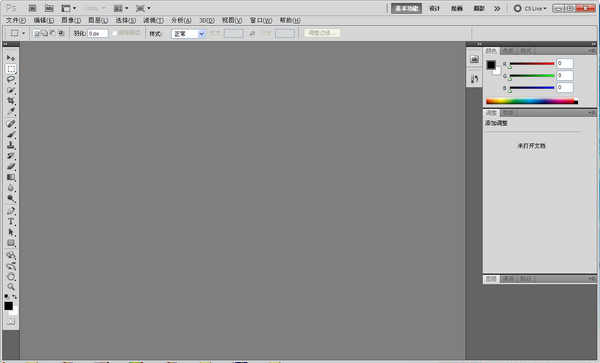Image resolution: width=600 pixels, height=363 pixels.
Task: Click the toolbox foreground color swatch
Action: point(8,306)
